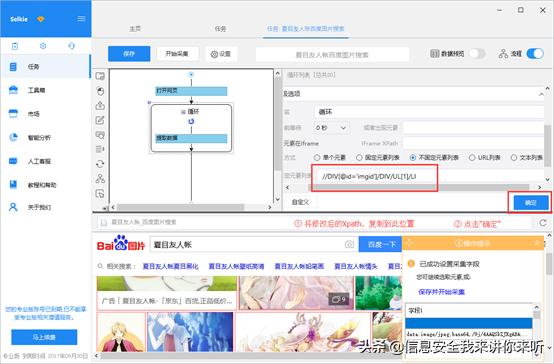Collapse the 循环 box using its small toggle
Image resolution: width=554 pixels, height=364 pixels.
point(183,112)
